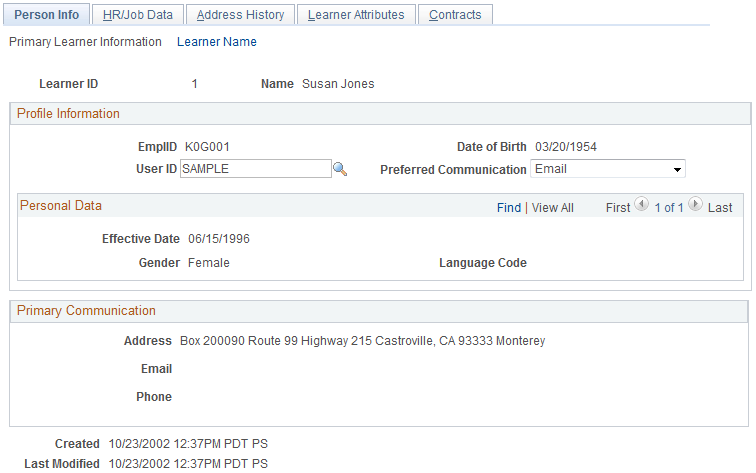The image size is (756, 473).
Task: Select Primary Learner Information text
Action: [x=85, y=42]
